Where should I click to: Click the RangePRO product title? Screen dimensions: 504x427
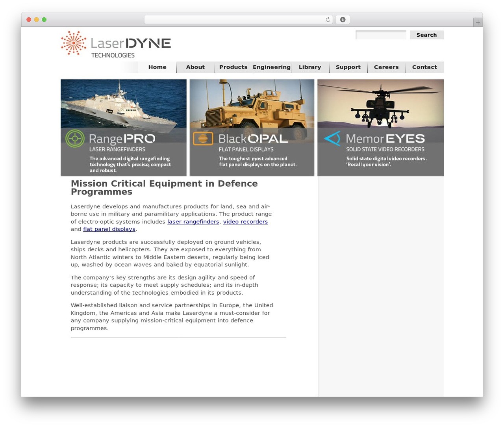(x=122, y=139)
